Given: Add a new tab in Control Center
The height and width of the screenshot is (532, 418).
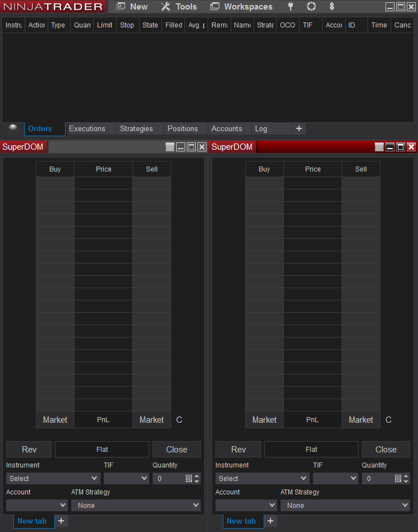Looking at the screenshot, I should pyautogui.click(x=299, y=128).
